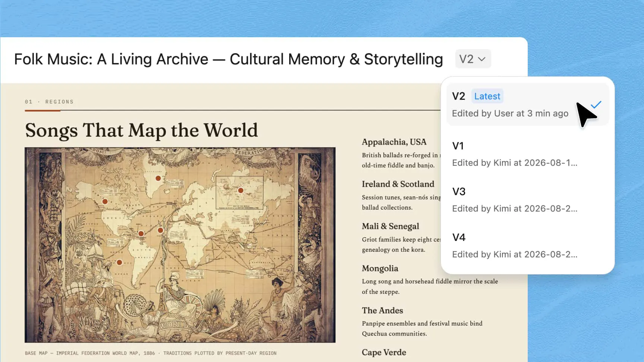
Task: Click the Songs That Map the World heading
Action: click(141, 130)
